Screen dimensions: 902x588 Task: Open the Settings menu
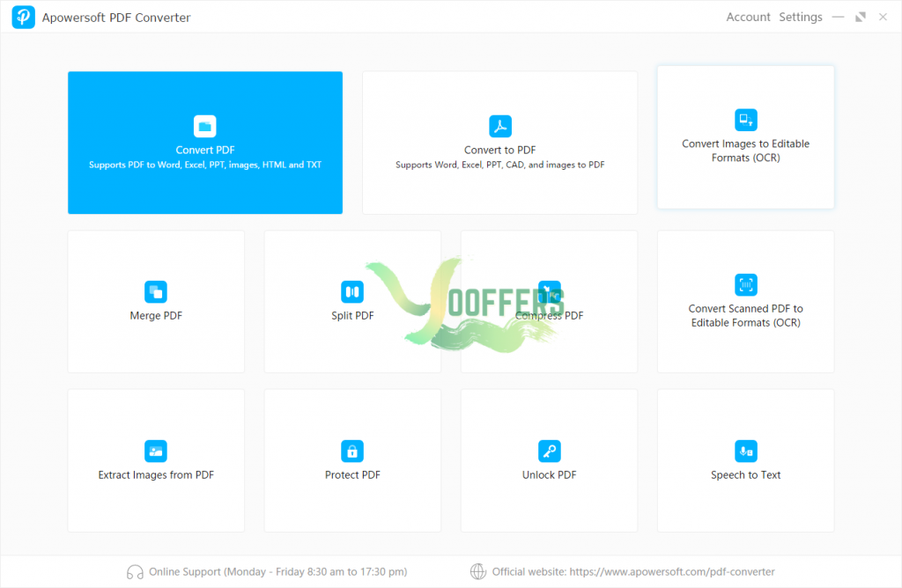(x=800, y=18)
